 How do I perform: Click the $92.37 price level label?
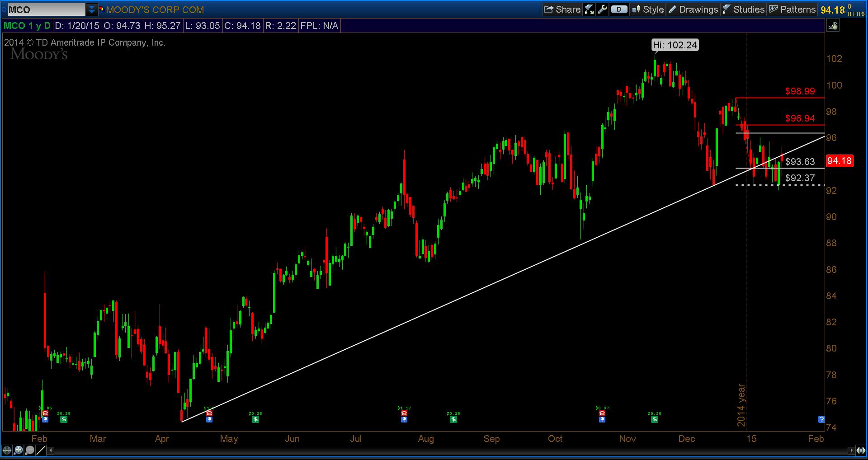click(x=800, y=178)
